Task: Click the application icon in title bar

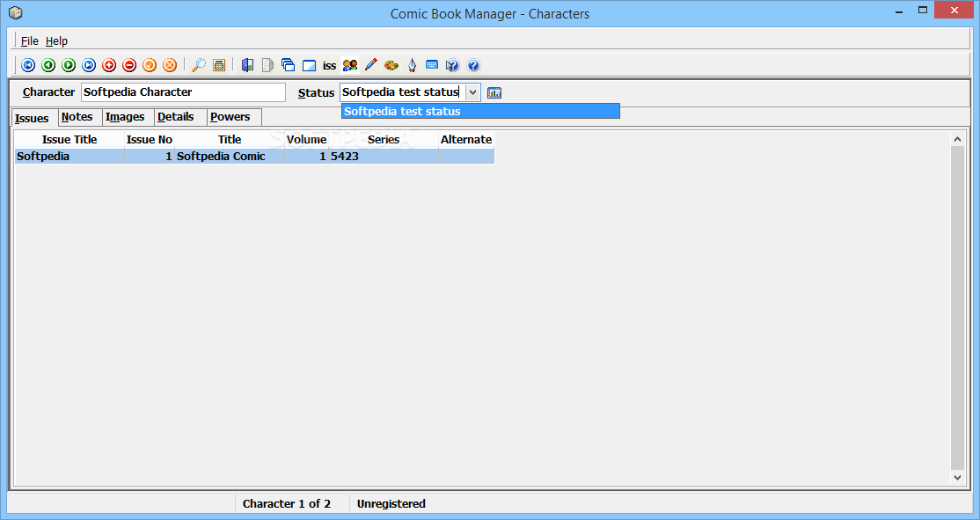Action: (16, 12)
